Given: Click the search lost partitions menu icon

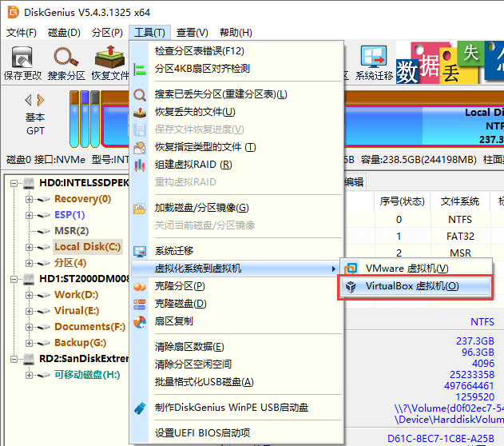Looking at the screenshot, I should pyautogui.click(x=140, y=95).
